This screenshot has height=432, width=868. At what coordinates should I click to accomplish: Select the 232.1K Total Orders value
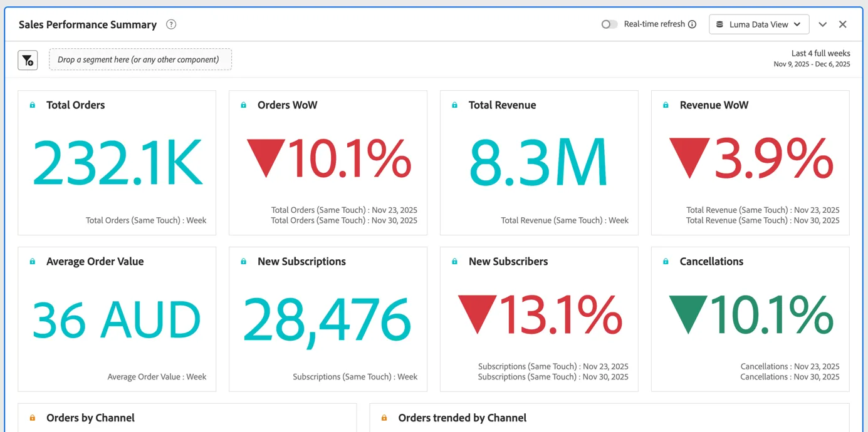pyautogui.click(x=117, y=162)
